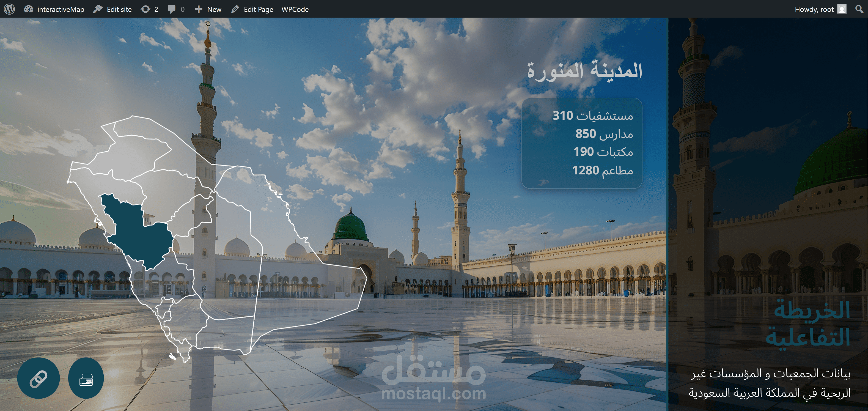Open the WordPress logo menu
This screenshot has height=411, width=868.
9,9
